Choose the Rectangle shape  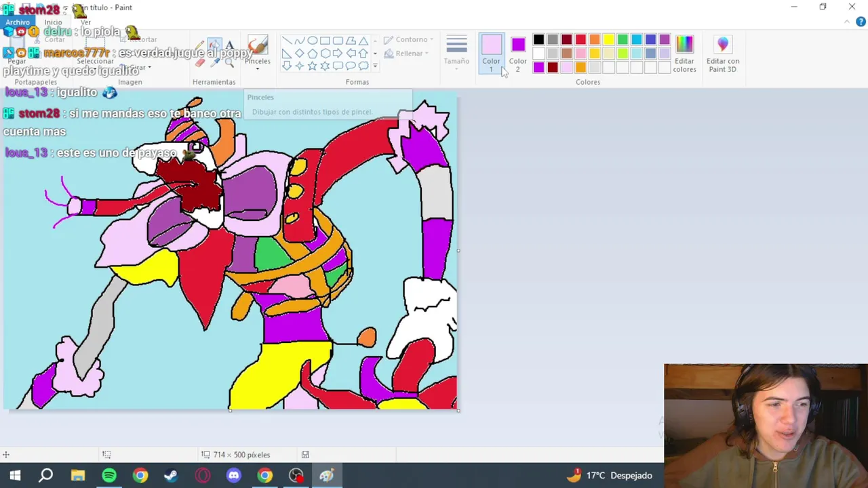click(325, 41)
